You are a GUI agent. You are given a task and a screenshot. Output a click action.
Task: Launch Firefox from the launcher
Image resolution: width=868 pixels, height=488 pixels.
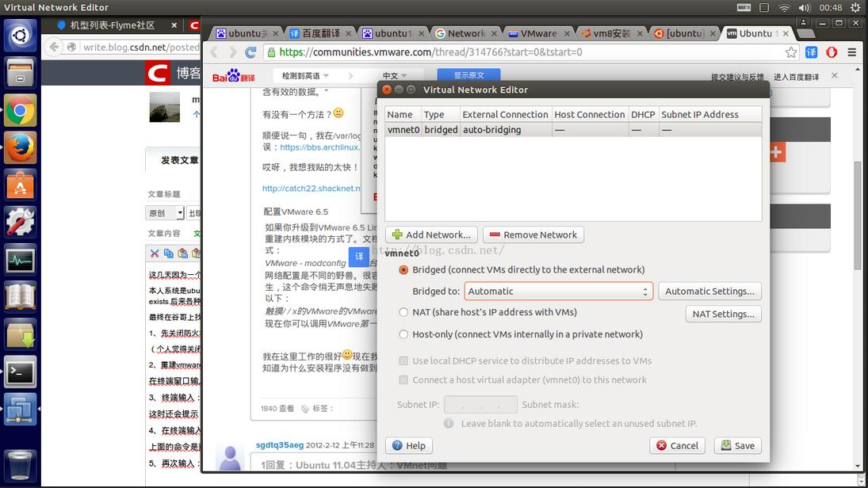21,147
